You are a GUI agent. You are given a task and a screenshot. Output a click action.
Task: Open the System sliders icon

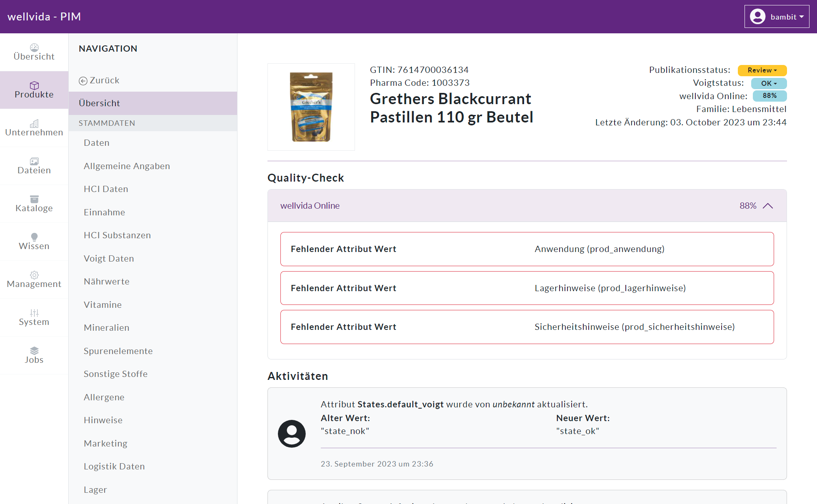[x=34, y=313]
